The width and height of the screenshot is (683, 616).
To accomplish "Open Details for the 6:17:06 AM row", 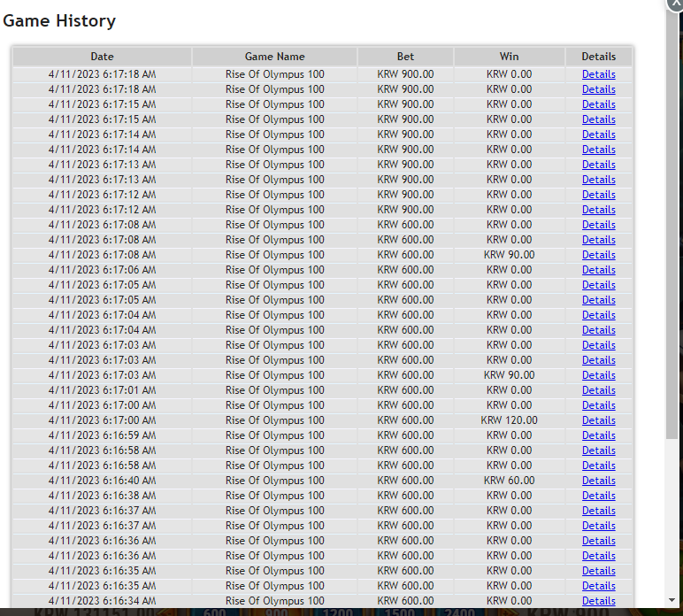I will coord(598,270).
